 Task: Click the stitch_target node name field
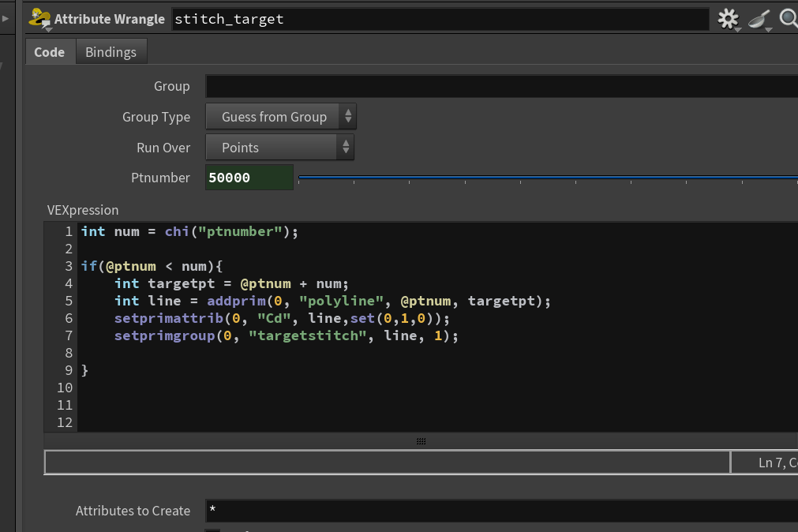click(440, 20)
